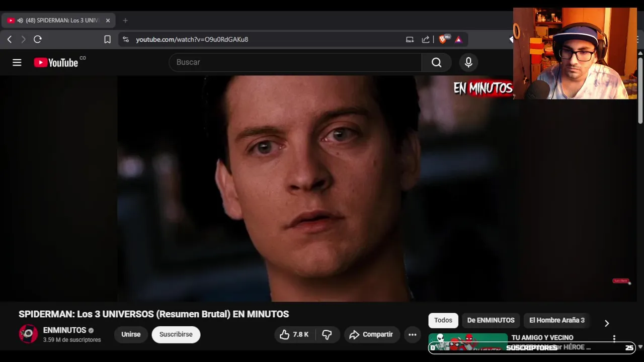Image resolution: width=644 pixels, height=362 pixels.
Task: Dislike the video with thumbs down
Action: coord(327,334)
